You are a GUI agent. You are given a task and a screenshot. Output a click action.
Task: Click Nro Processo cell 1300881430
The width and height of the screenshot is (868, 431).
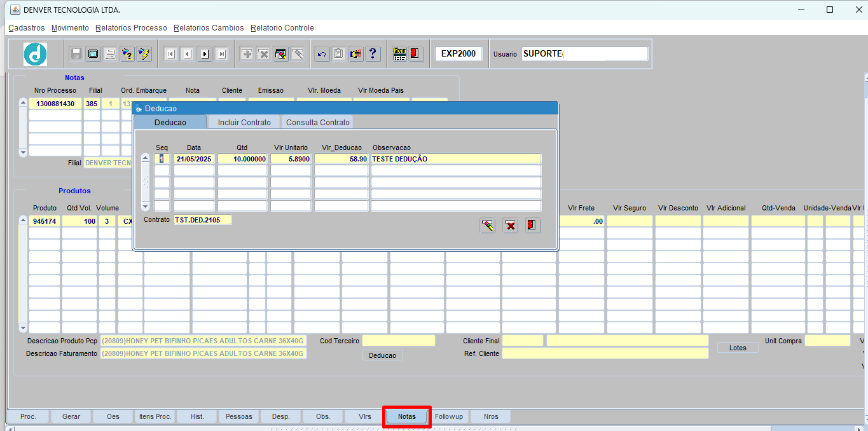55,103
